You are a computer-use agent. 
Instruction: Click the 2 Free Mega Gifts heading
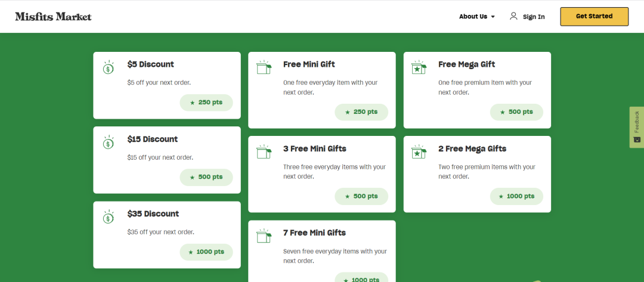(472, 148)
